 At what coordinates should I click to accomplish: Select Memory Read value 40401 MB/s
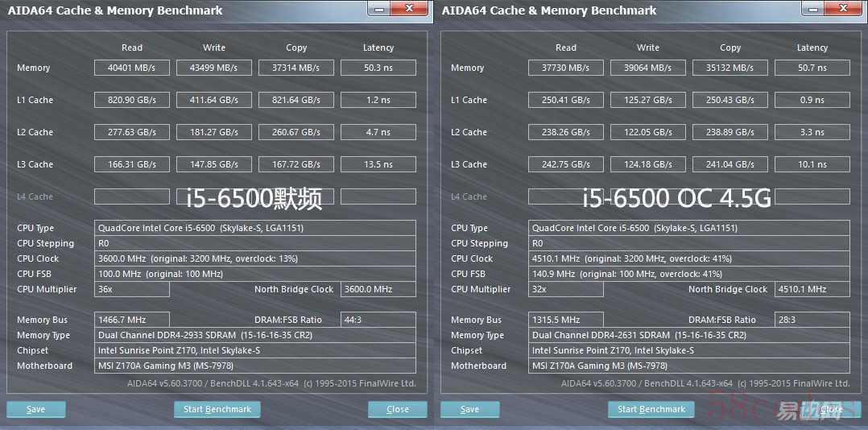pos(132,68)
